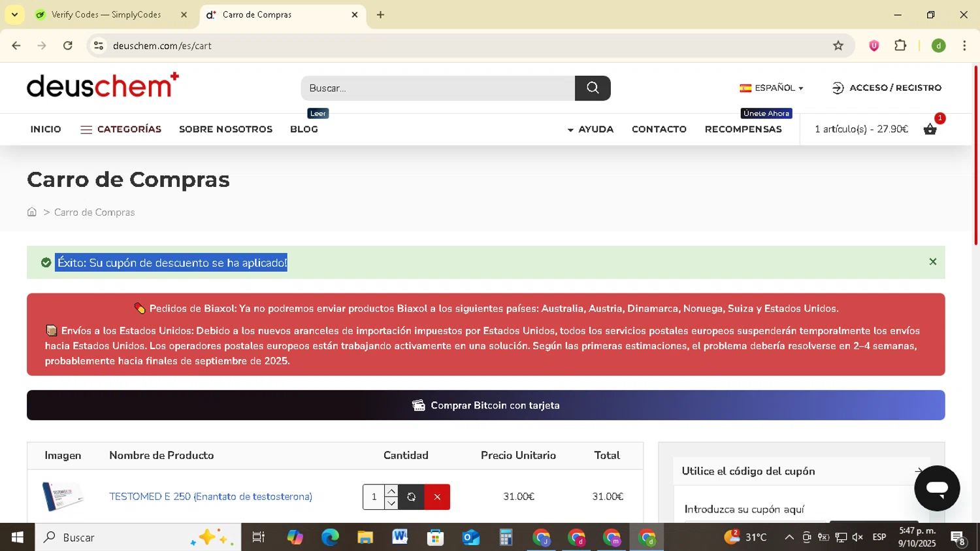
Task: Click the green success check icon
Action: click(46, 263)
